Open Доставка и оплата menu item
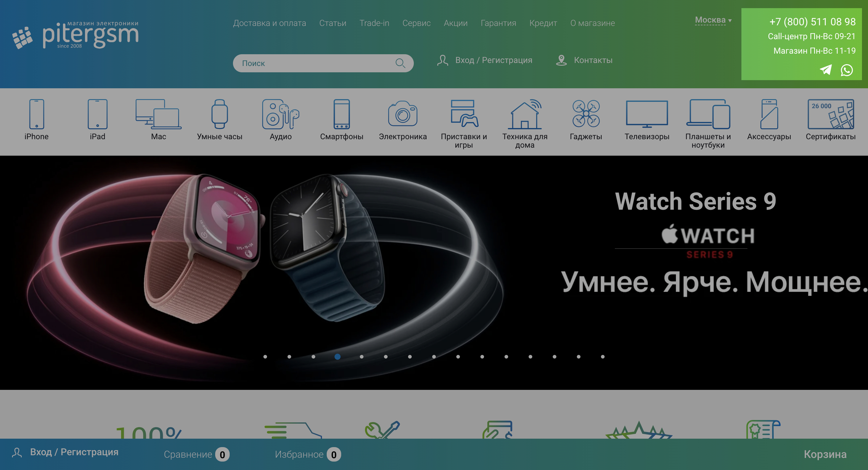The width and height of the screenshot is (868, 470). click(269, 23)
